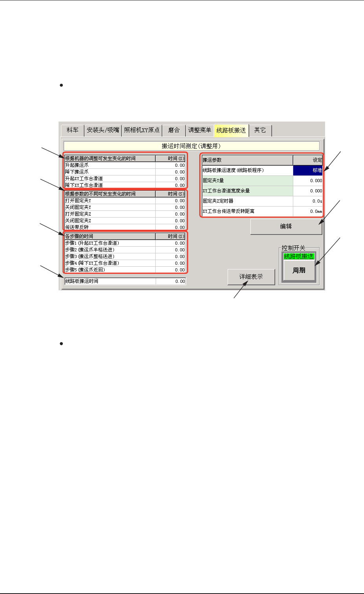Click the 固定夹Y量 label cell
This screenshot has height=594, width=364.
(x=247, y=181)
